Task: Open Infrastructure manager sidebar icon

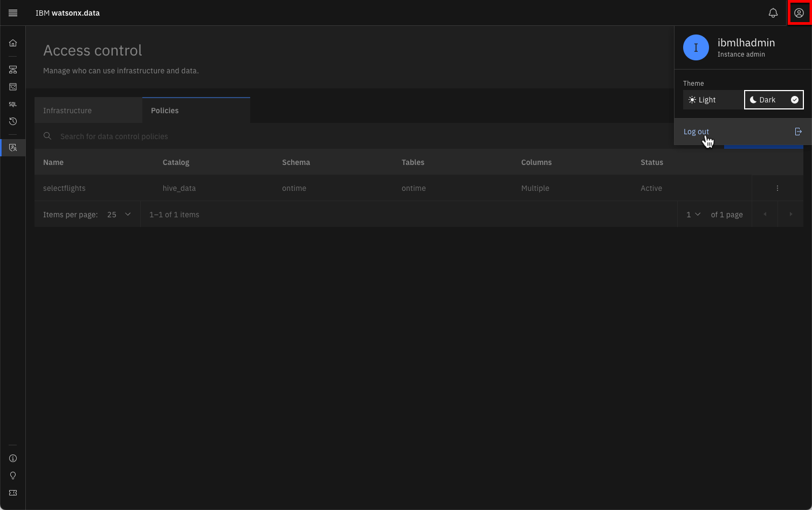Action: tap(13, 70)
